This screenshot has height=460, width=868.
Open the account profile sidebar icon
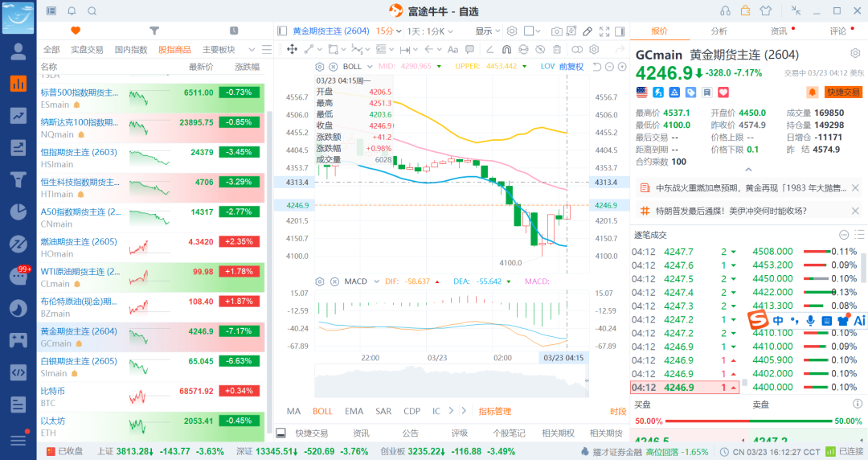[x=18, y=51]
